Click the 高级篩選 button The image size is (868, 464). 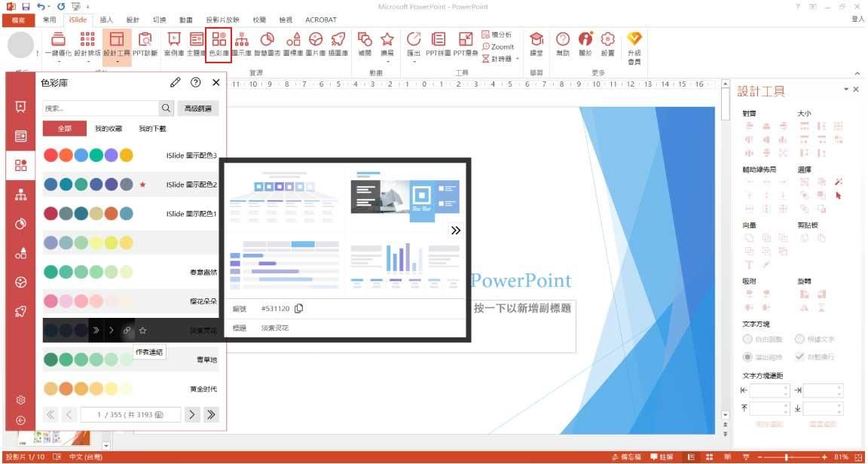click(x=198, y=108)
